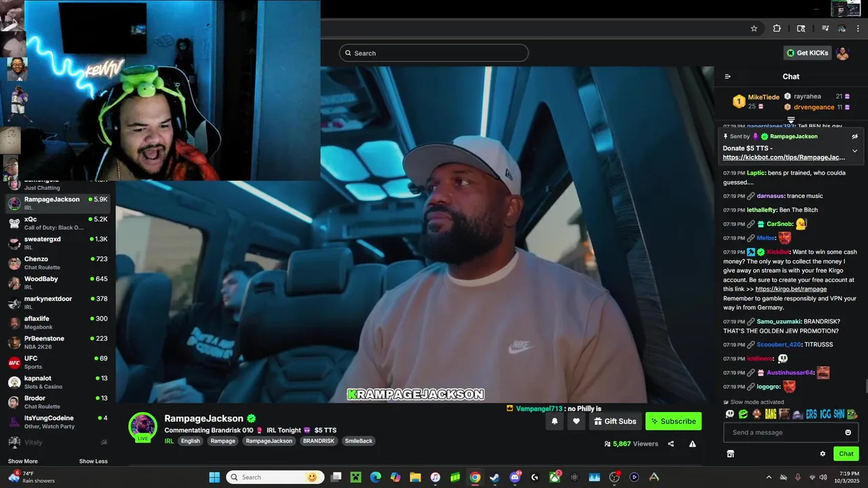Open markynextdoor channel in sidebar

[58, 302]
